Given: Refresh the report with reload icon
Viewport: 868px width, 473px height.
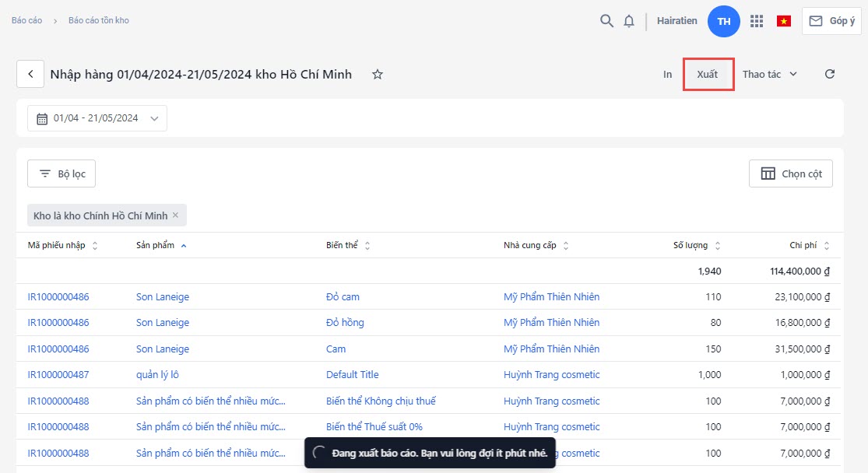Looking at the screenshot, I should [x=830, y=74].
